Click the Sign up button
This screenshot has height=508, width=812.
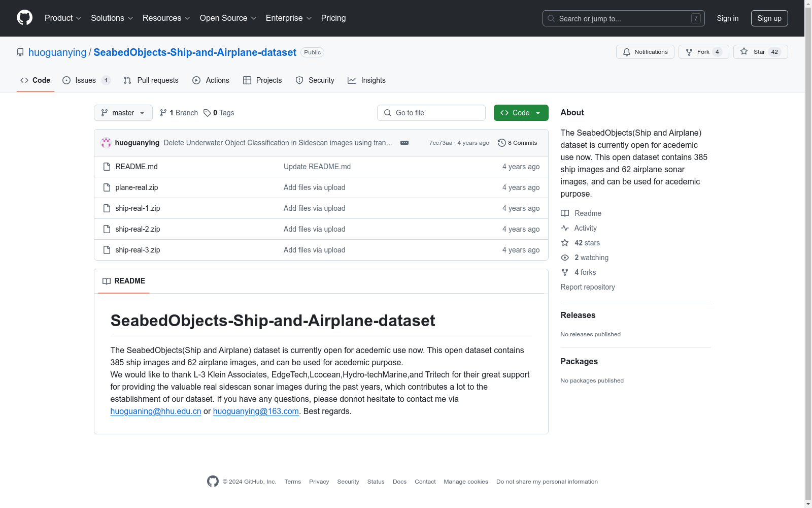[769, 18]
